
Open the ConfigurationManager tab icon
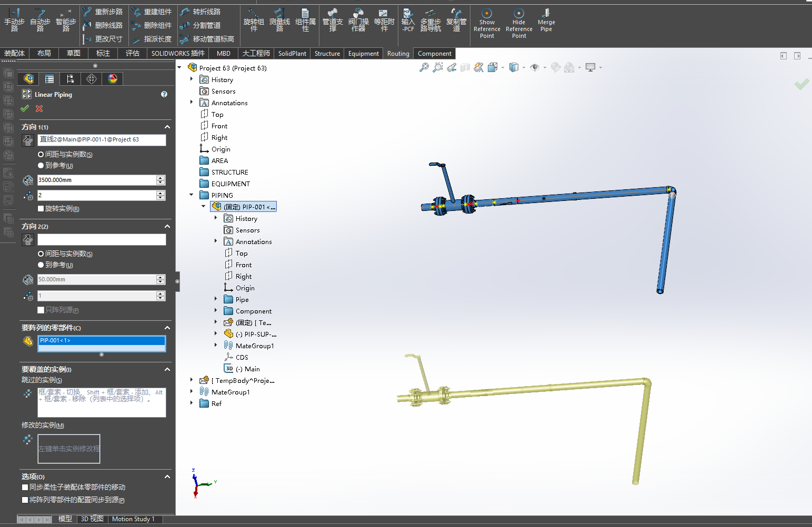[71, 79]
